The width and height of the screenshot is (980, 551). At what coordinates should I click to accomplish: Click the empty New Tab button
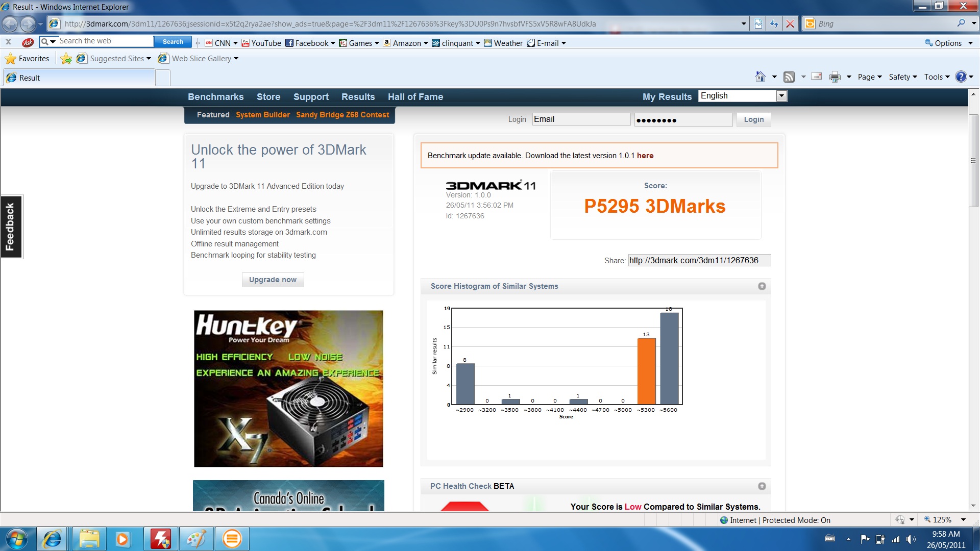coord(163,78)
